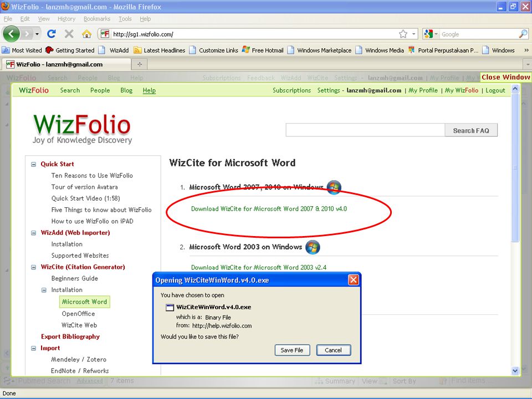Collapse the Import section
The height and width of the screenshot is (399, 532).
coord(34,348)
